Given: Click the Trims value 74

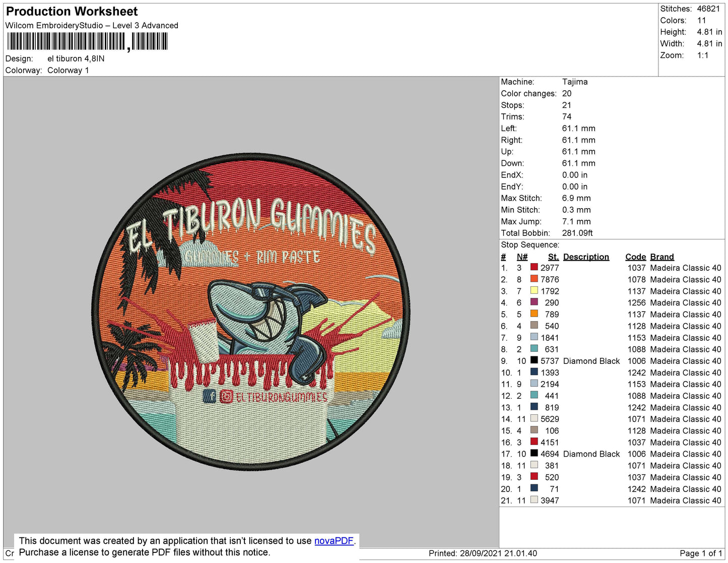Looking at the screenshot, I should click(567, 116).
